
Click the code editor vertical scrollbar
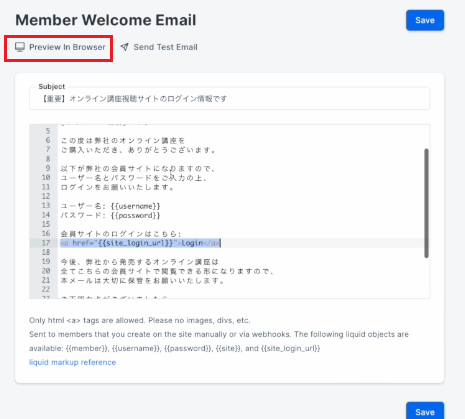(x=426, y=203)
